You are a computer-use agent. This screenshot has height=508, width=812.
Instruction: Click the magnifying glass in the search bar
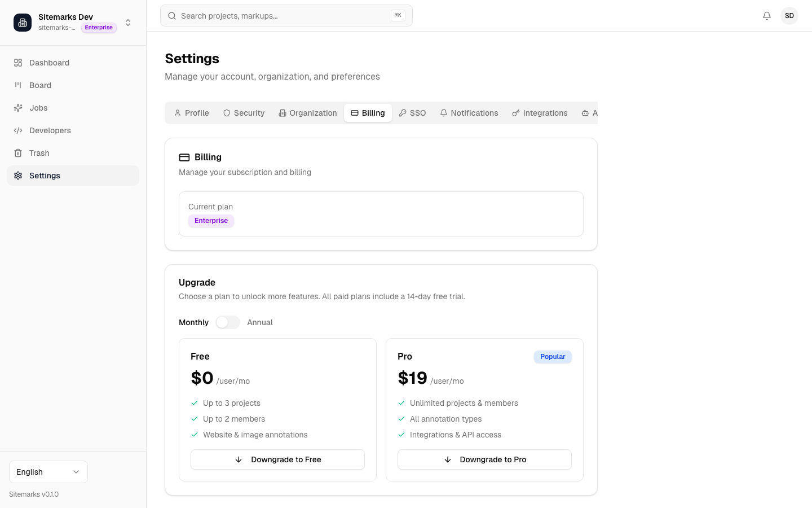point(172,16)
